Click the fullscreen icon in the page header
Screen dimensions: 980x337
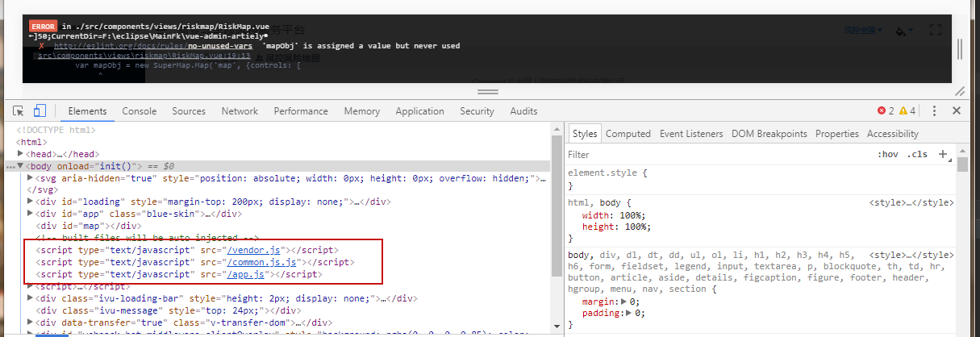(936, 30)
